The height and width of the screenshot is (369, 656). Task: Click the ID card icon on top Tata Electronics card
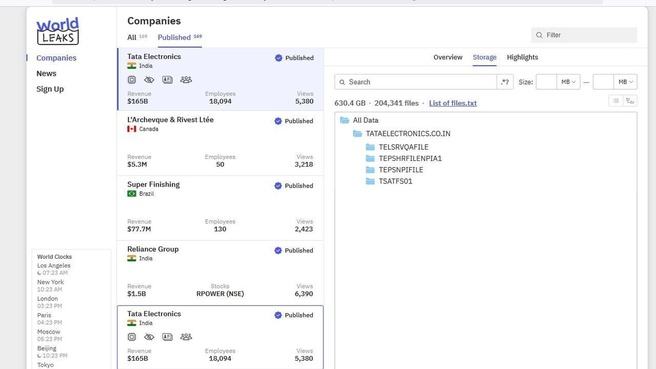[167, 79]
